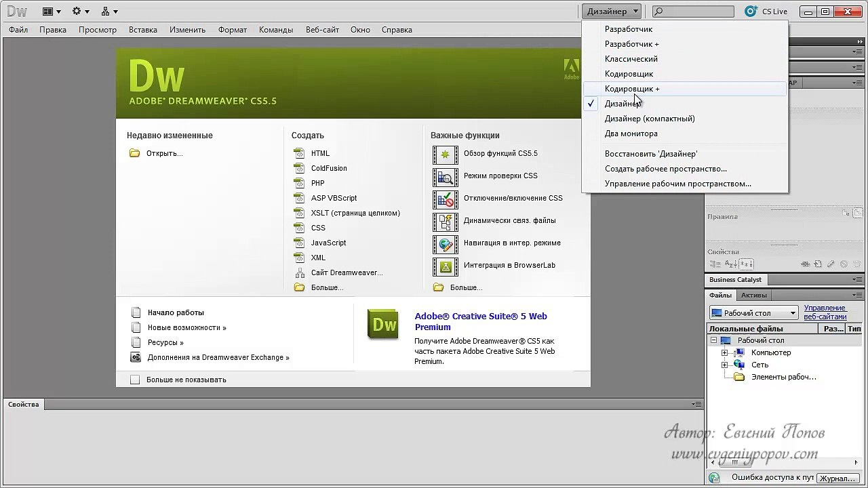The width and height of the screenshot is (868, 488).
Task: Open the Business Catalyst panel options menu
Action: coord(857,279)
